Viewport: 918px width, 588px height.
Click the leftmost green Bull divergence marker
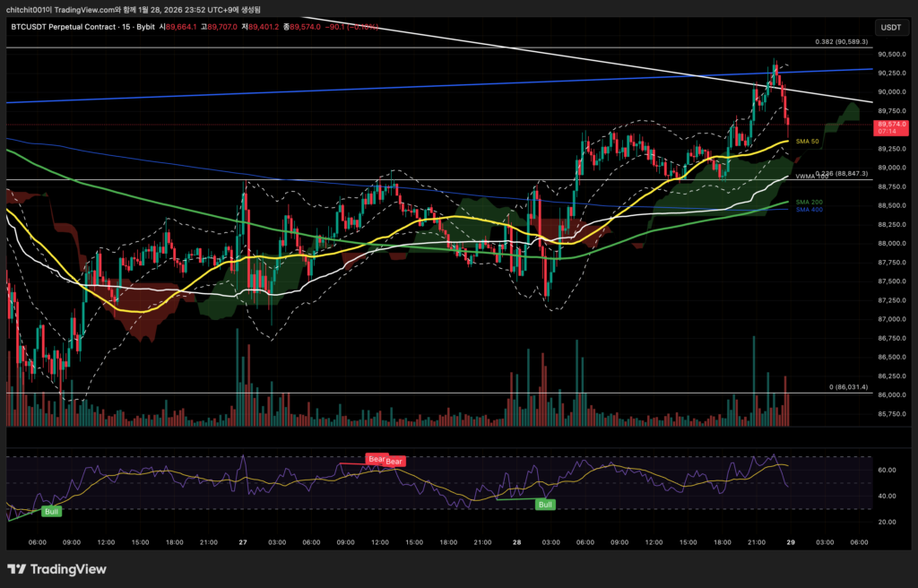coord(52,511)
